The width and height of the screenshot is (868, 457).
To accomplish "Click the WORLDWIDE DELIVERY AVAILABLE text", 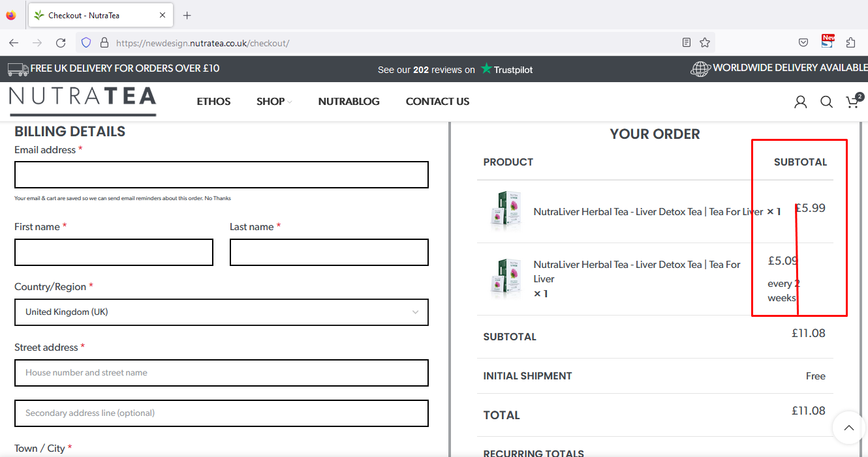I will tap(790, 68).
